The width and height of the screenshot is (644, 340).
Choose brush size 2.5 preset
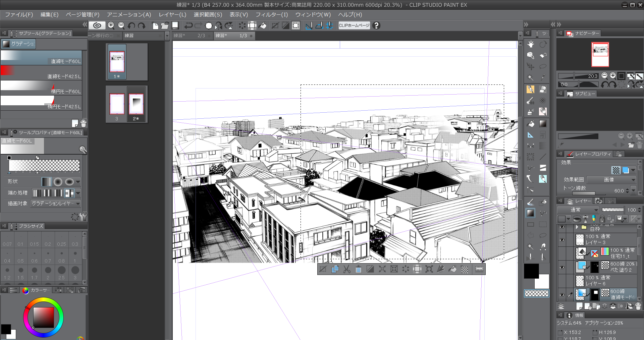pyautogui.click(x=61, y=273)
